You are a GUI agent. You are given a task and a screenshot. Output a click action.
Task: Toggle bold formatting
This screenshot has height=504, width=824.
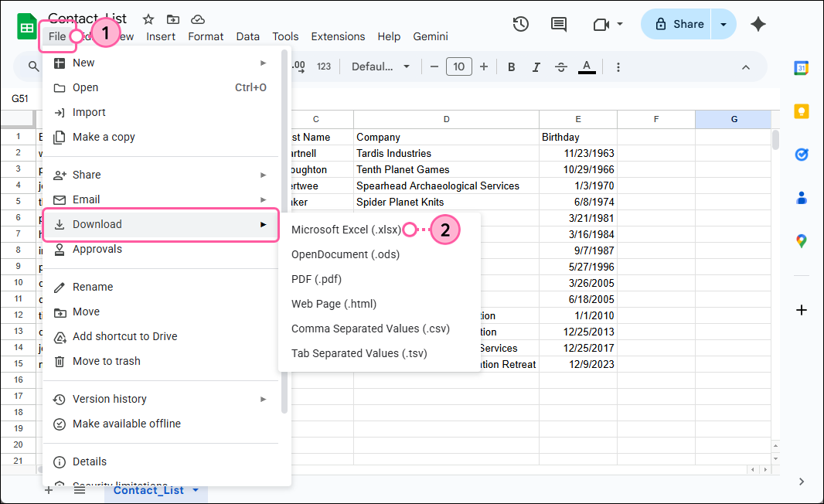[511, 66]
